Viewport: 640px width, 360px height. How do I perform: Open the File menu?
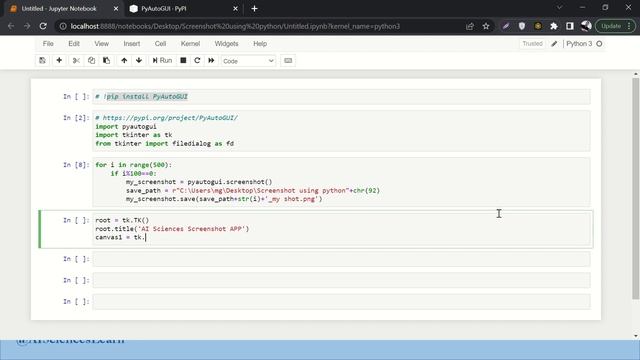tap(48, 44)
